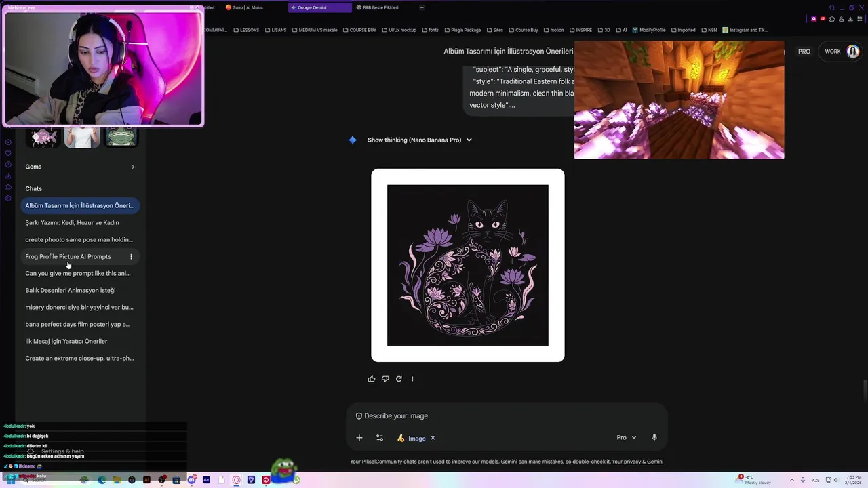Switch to Google Gemini browser tab

(319, 7)
